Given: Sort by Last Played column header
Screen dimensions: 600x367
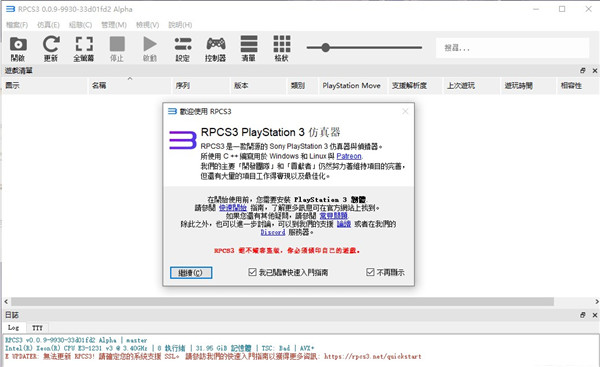Looking at the screenshot, I should (471, 86).
